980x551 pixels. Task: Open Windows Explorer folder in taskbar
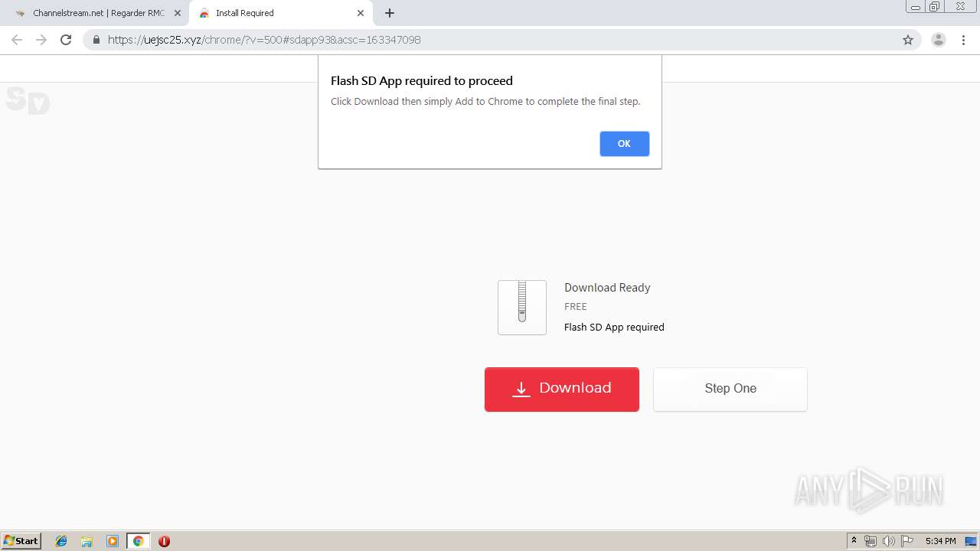pyautogui.click(x=87, y=541)
